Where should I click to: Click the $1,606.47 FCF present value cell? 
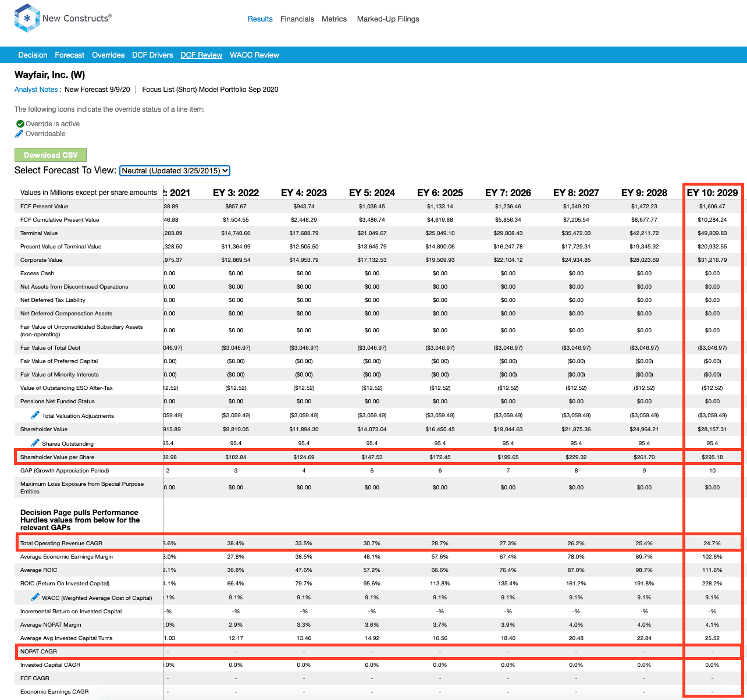712,207
